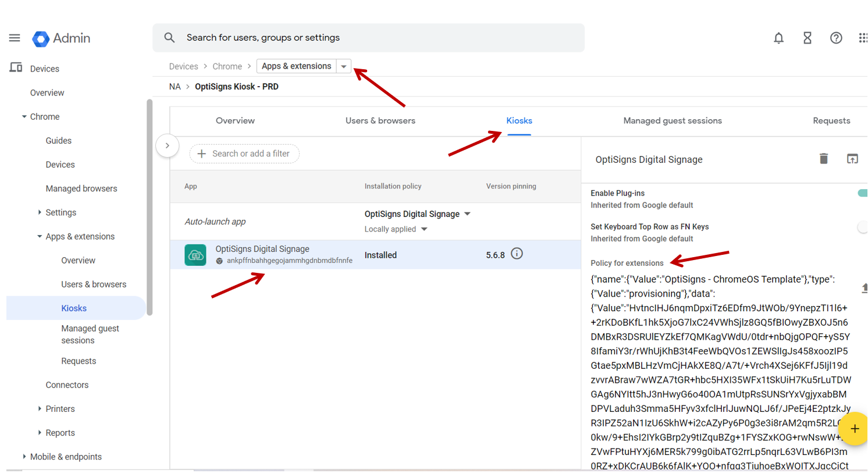Open the main hamburger menu
This screenshot has height=473, width=868.
point(15,38)
